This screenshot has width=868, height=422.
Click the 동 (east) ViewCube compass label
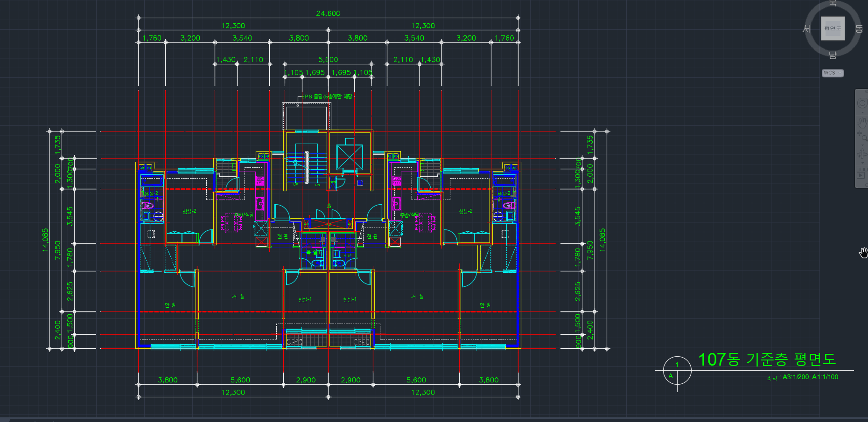(859, 29)
